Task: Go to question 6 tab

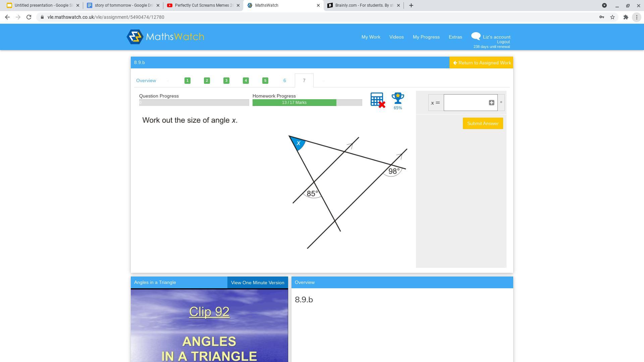Action: tap(284, 80)
